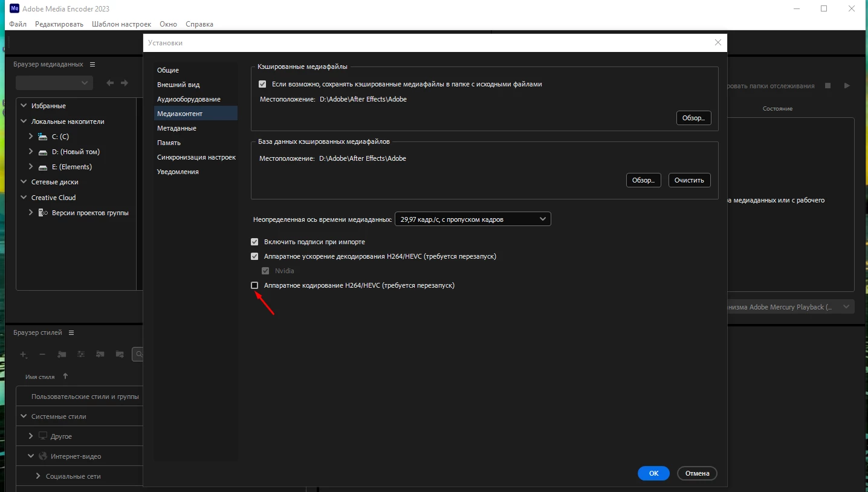
Task: Toggle hardware accelerated H264/HEVC decoding checkbox
Action: click(x=254, y=256)
